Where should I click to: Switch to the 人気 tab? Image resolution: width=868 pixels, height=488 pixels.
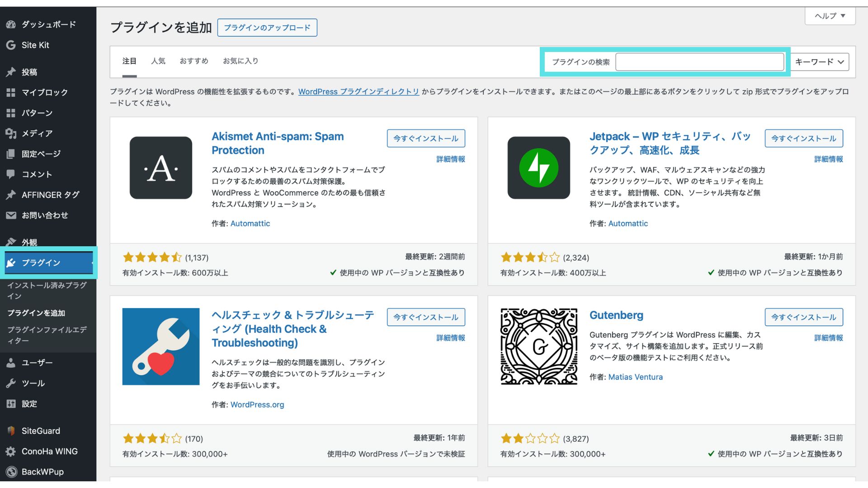click(158, 61)
